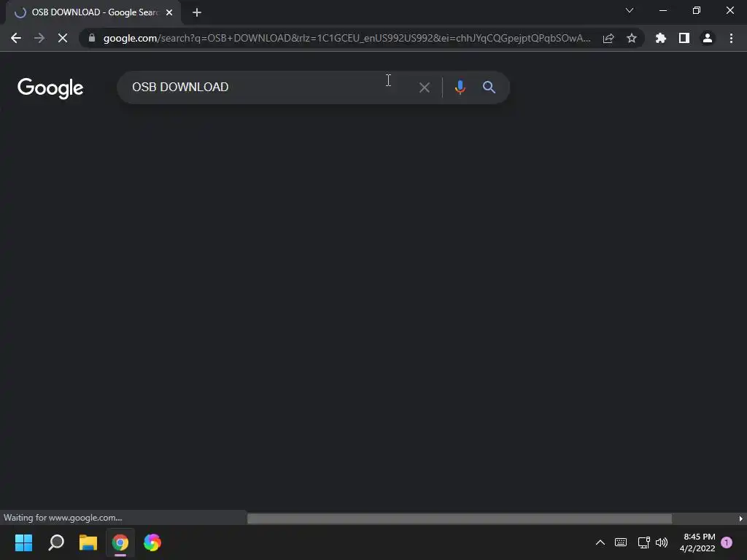The width and height of the screenshot is (747, 560).
Task: Share this page using the share icon
Action: coord(608,38)
